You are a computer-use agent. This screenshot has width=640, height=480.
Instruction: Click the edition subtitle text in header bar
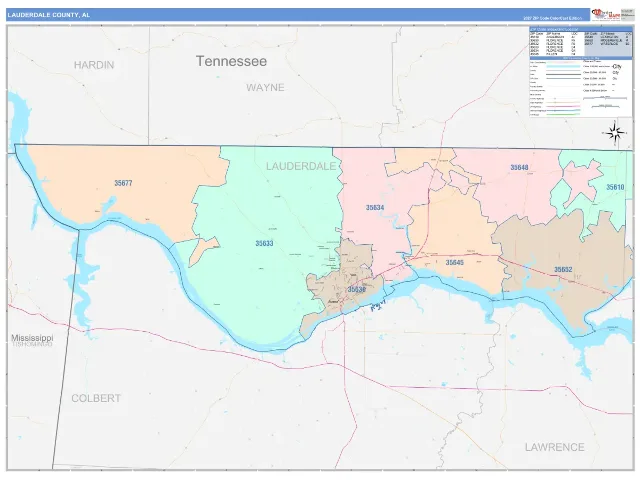(x=553, y=18)
